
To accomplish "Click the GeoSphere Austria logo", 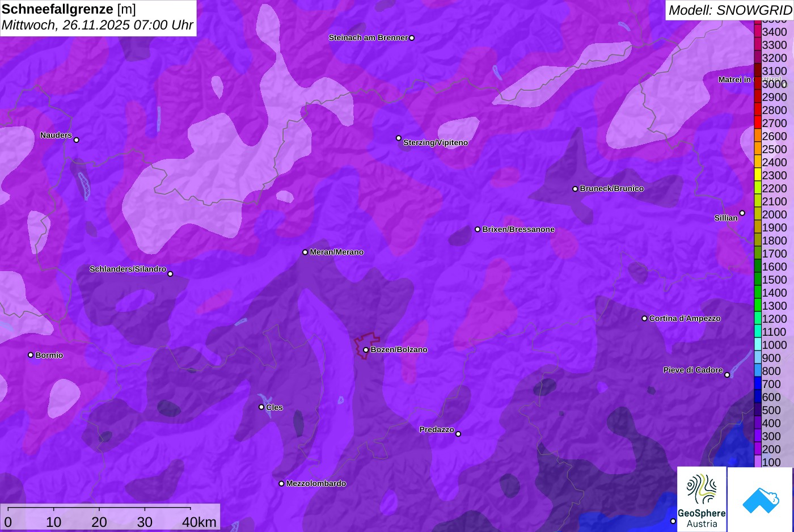I will (702, 500).
